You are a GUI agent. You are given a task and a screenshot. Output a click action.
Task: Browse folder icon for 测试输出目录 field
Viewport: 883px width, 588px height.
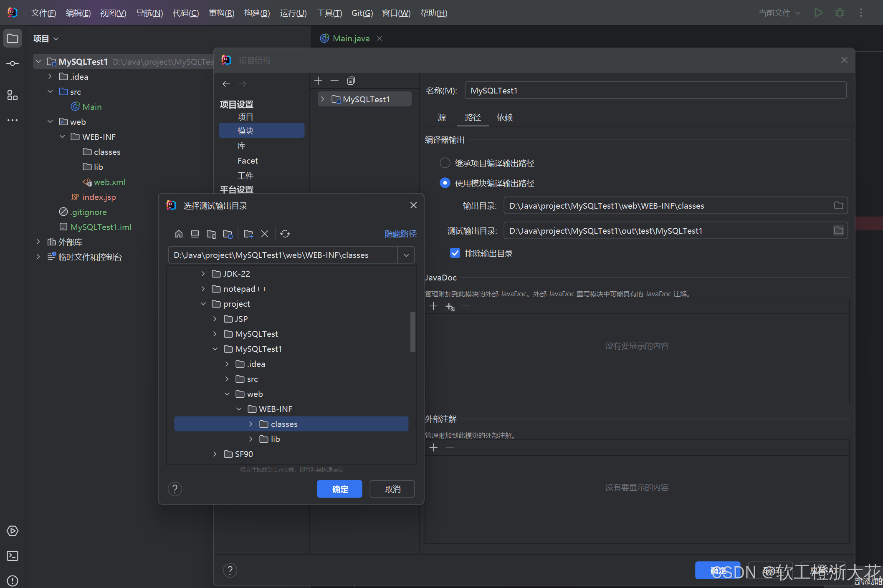[838, 230]
